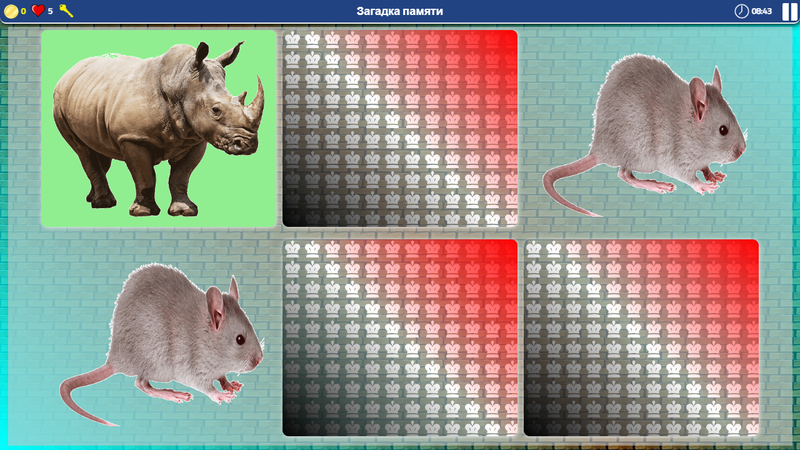The width and height of the screenshot is (800, 450).
Task: Click the rhino's horn
Action: pyautogui.click(x=256, y=95)
